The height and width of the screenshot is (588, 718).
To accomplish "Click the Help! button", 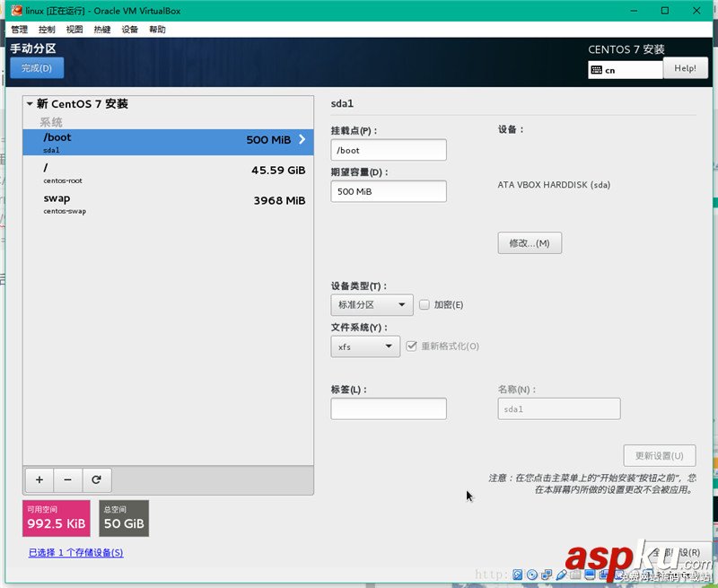I will click(685, 68).
